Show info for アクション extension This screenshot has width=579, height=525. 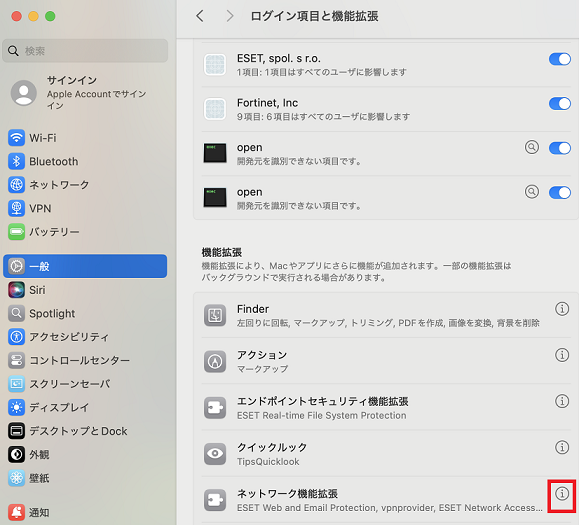coord(562,355)
